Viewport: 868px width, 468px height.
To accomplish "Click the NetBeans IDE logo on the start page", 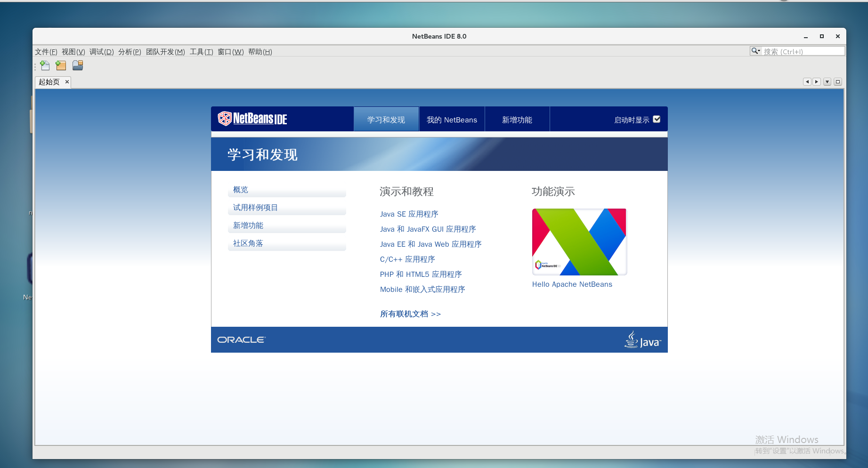I will [x=253, y=119].
